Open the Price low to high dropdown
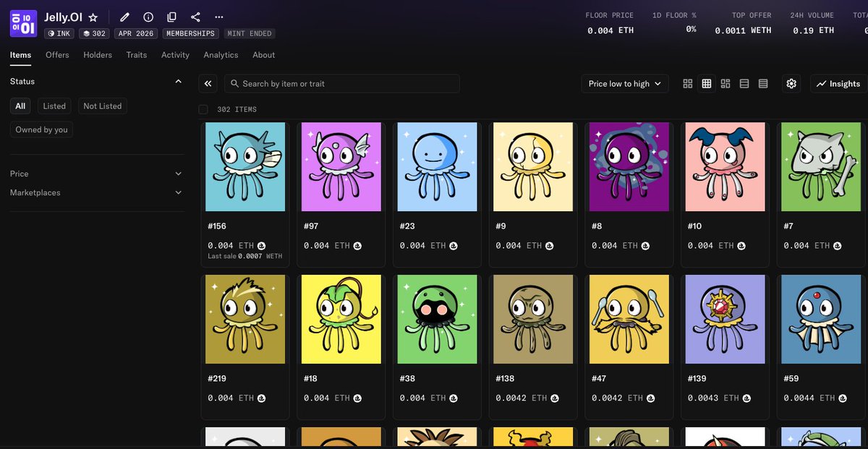The width and height of the screenshot is (868, 449). 625,84
